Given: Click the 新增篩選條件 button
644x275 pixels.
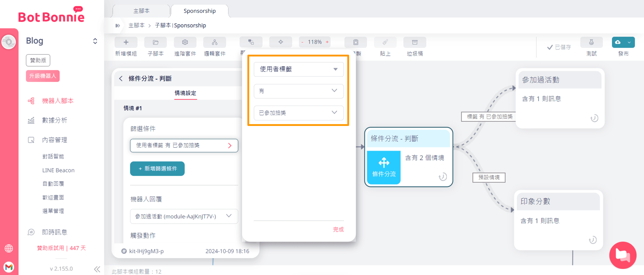Looking at the screenshot, I should point(157,169).
